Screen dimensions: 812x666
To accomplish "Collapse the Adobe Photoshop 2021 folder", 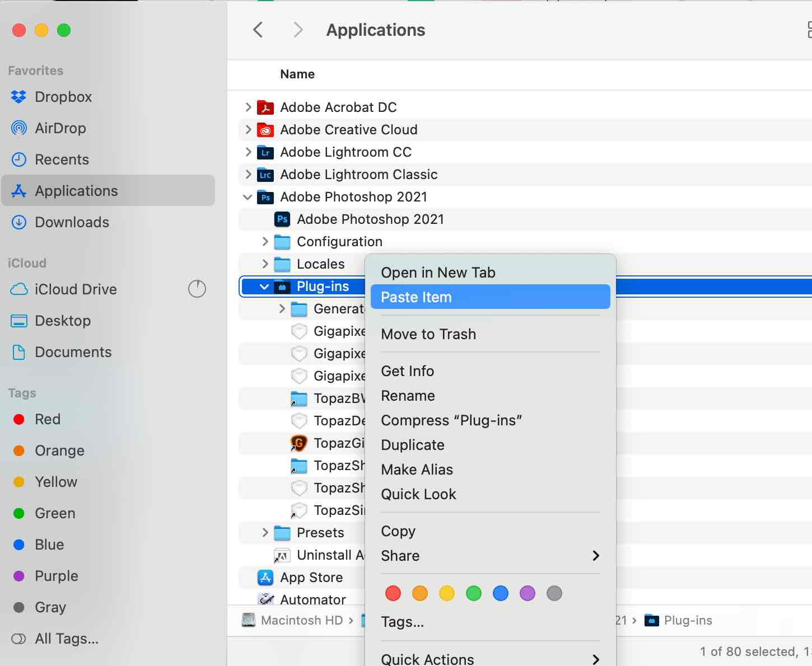I will point(248,197).
